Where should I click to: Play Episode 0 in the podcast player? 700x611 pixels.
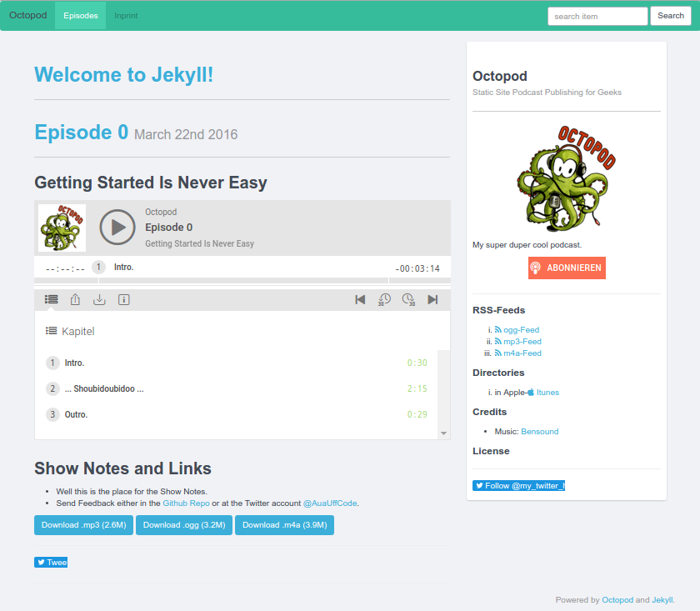coord(117,228)
